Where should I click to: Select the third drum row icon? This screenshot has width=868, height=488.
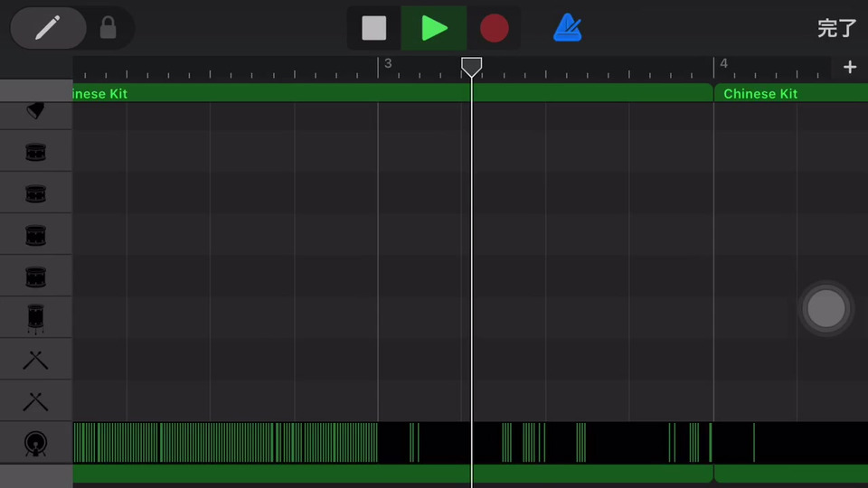point(36,235)
